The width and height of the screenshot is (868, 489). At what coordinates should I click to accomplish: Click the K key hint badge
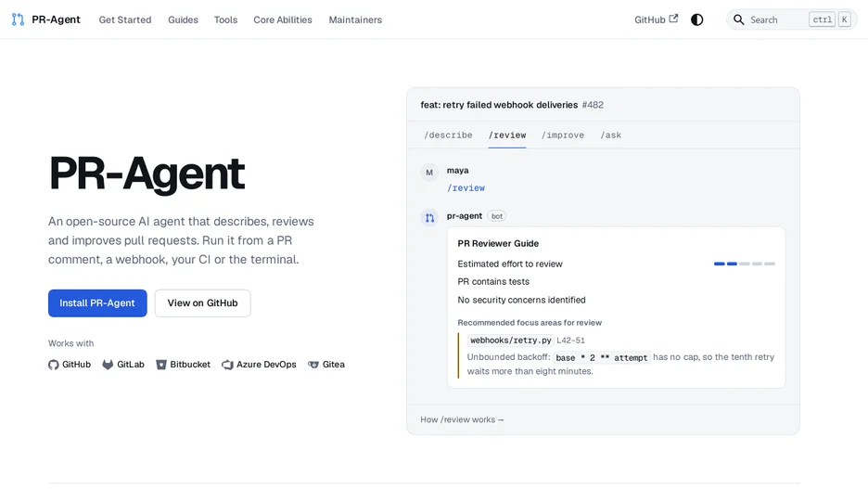[844, 19]
